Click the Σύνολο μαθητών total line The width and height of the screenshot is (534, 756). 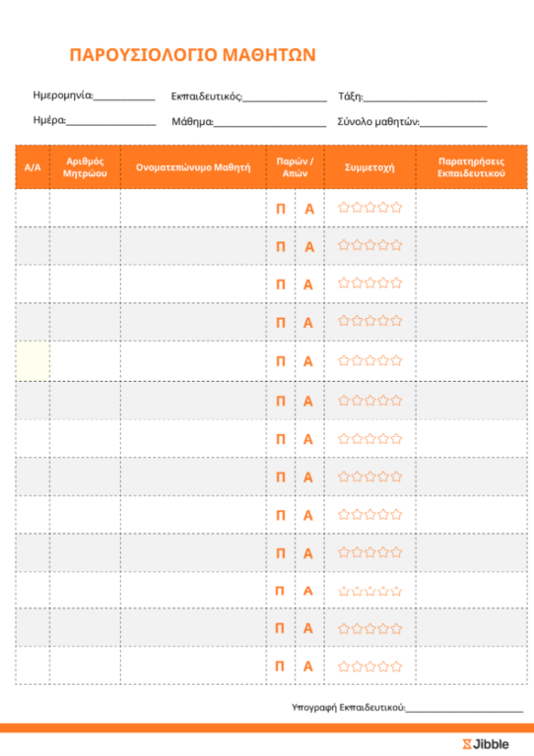coord(453,122)
